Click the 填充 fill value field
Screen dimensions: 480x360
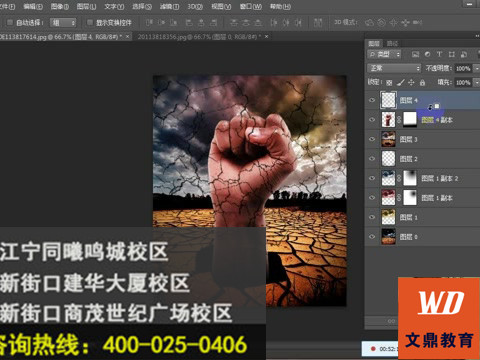tap(463, 82)
